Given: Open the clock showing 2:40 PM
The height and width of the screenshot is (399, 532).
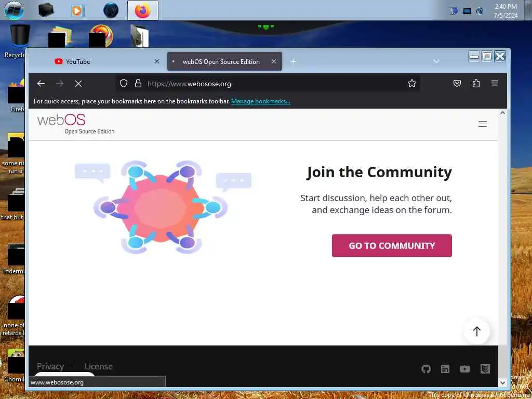Looking at the screenshot, I should pyautogui.click(x=506, y=10).
